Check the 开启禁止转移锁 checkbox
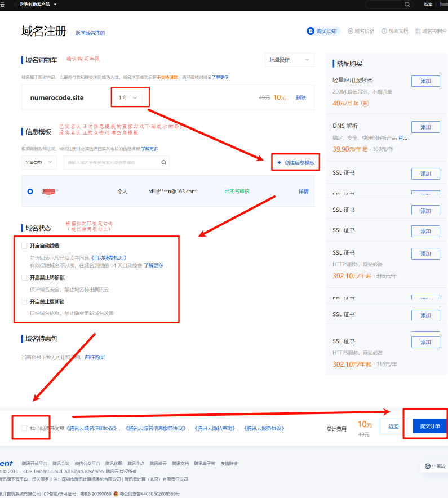The width and height of the screenshot is (448, 498). click(x=24, y=278)
